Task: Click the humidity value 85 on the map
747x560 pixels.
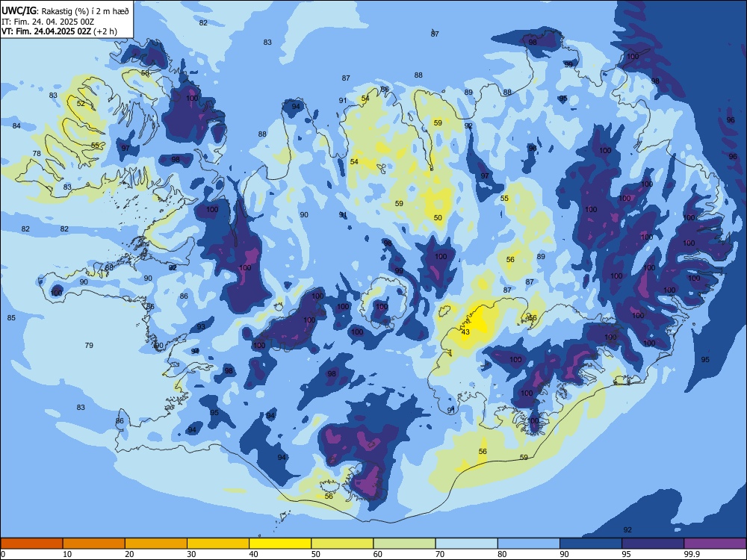Action: pos(11,317)
